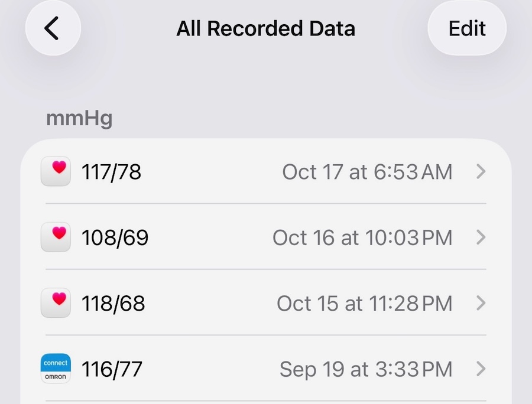Tap the Edit button
This screenshot has height=404, width=532.
[x=467, y=28]
